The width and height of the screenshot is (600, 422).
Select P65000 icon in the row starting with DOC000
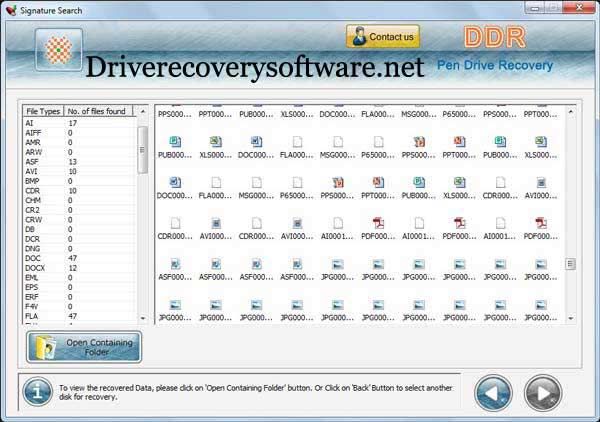[x=297, y=182]
